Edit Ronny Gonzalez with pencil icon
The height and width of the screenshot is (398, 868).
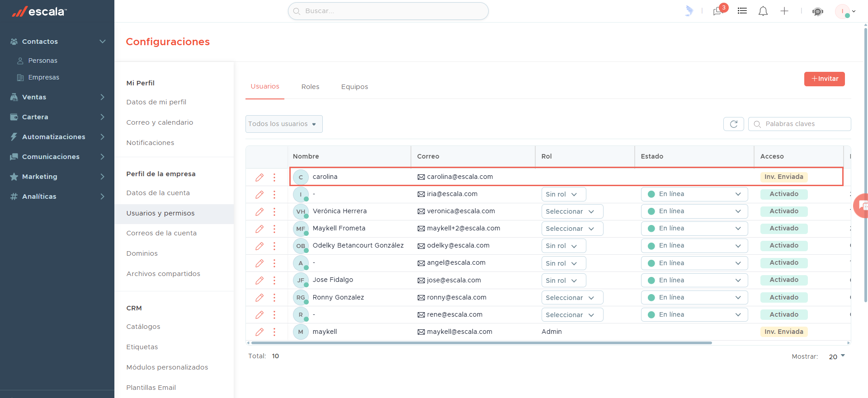pos(259,297)
